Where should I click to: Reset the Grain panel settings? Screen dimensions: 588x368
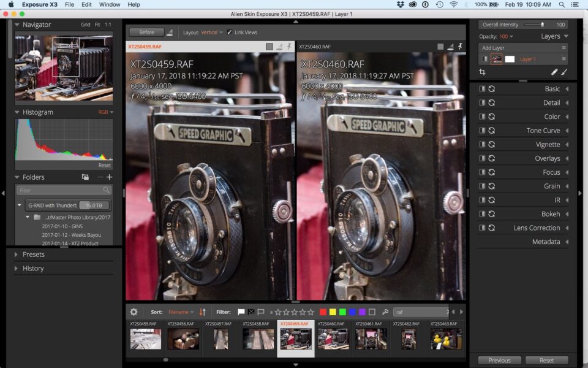[x=492, y=186]
